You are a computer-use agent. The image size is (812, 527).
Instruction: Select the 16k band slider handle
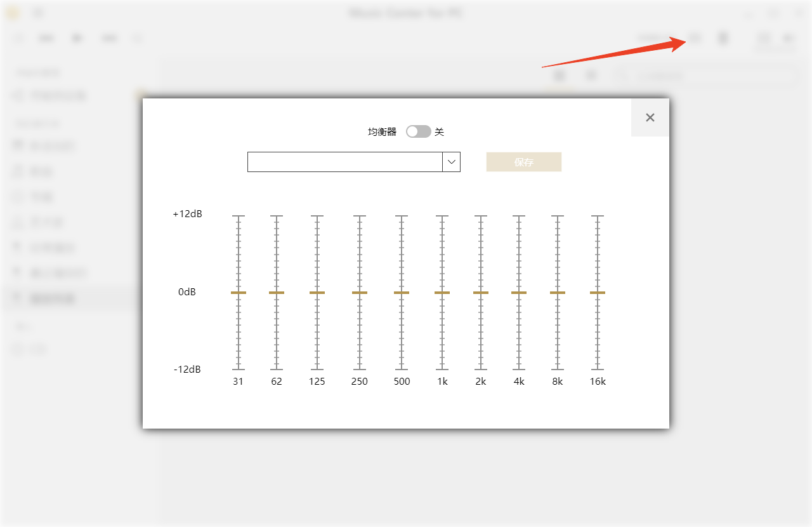(598, 293)
